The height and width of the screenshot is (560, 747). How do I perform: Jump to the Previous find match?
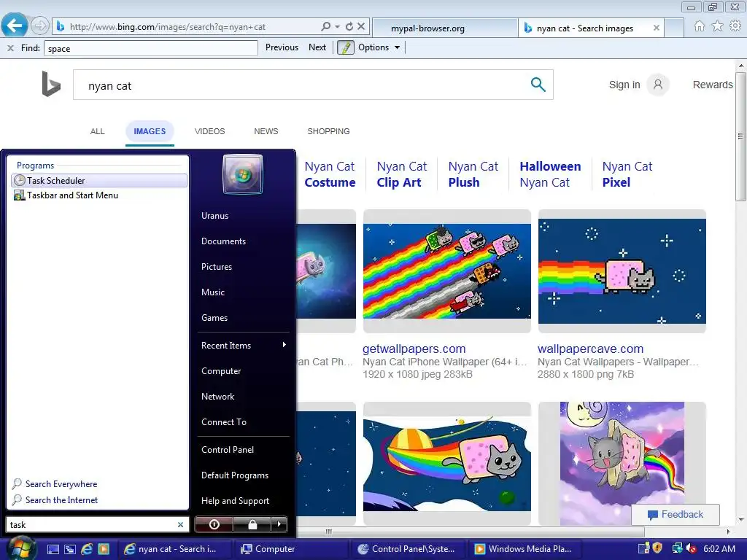tap(282, 47)
